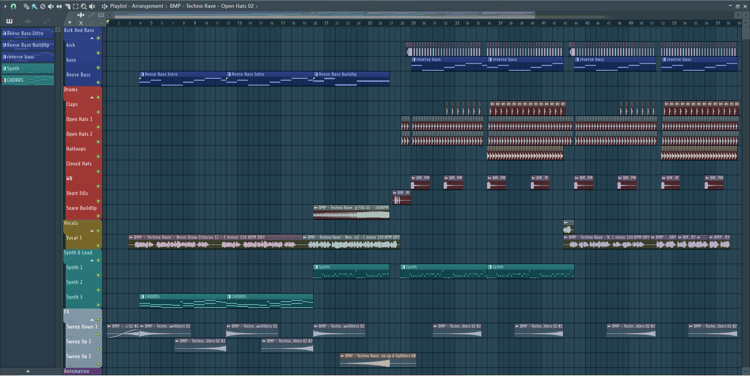Screen dimensions: 750x376
Task: Mute the Reese Bass track
Action: tap(99, 82)
